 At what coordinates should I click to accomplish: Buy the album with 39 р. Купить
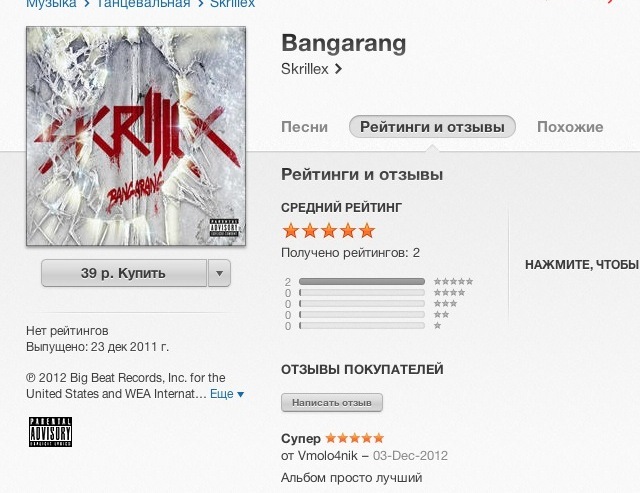(124, 273)
